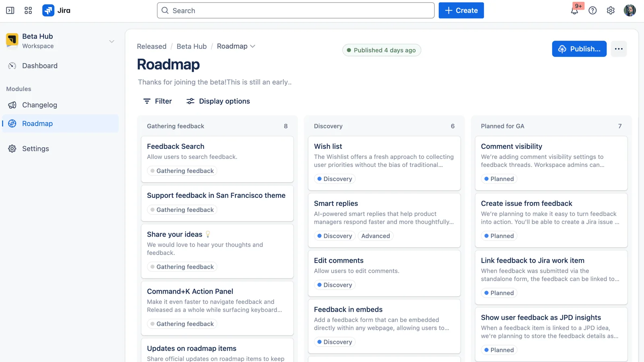Open the Feedback in embeds card
The image size is (644, 362).
pyautogui.click(x=384, y=327)
